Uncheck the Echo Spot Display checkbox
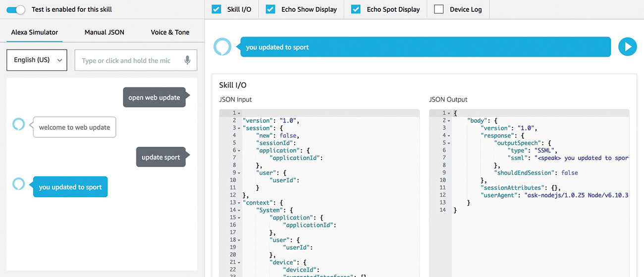The image size is (644, 277). click(356, 9)
